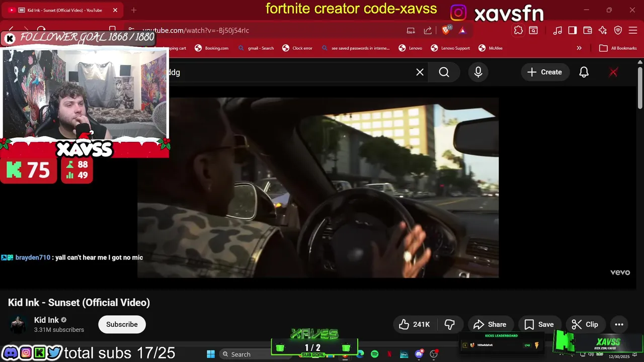Dislike the Sunset video
Screen dimensions: 644x362
(x=450, y=325)
